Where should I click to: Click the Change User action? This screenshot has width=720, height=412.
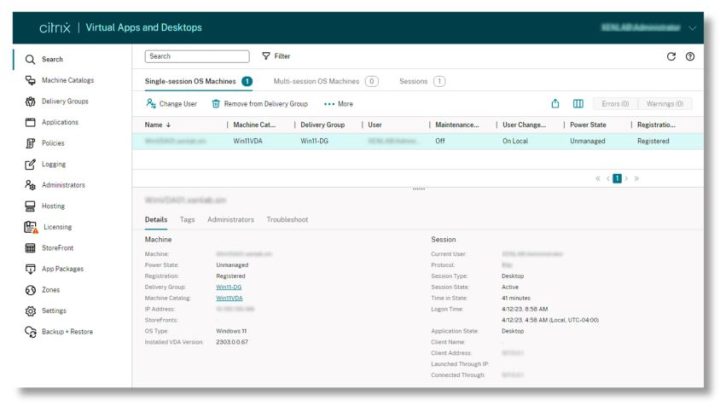(171, 103)
